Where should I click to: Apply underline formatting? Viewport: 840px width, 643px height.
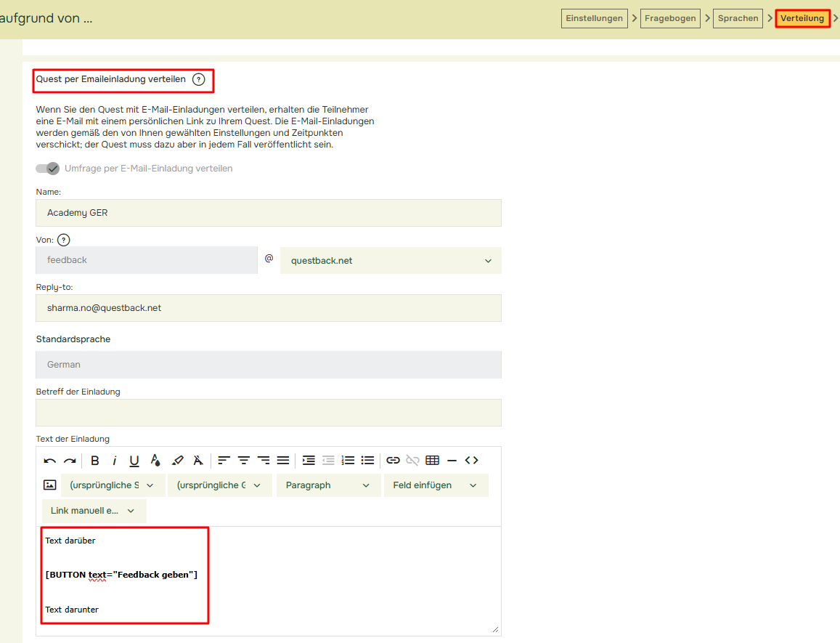tap(134, 461)
